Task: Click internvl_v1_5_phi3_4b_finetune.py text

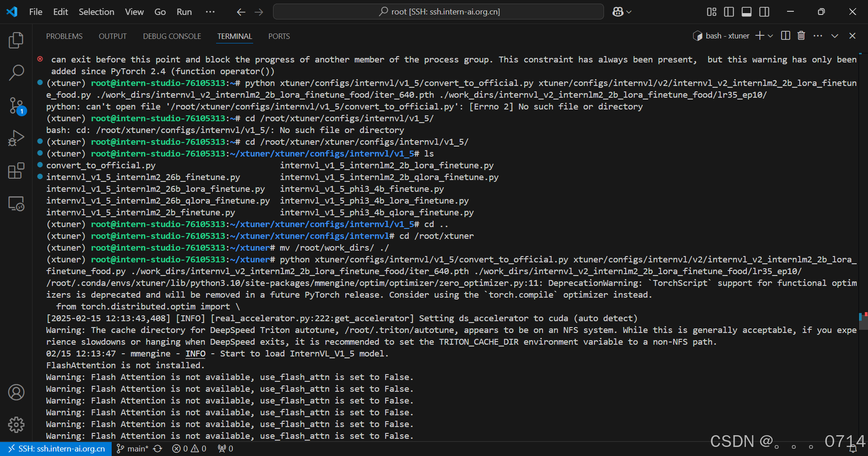Action: coord(362,189)
